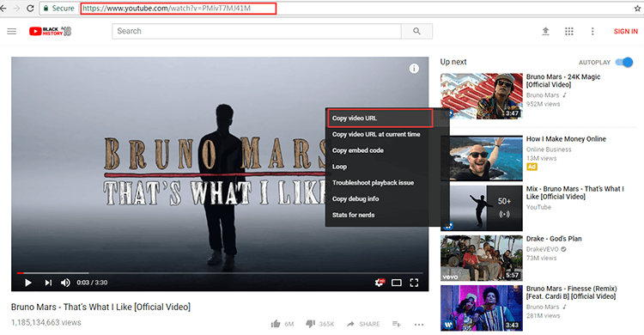The image size is (644, 335).
Task: Click the video title below the player
Action: click(100, 307)
